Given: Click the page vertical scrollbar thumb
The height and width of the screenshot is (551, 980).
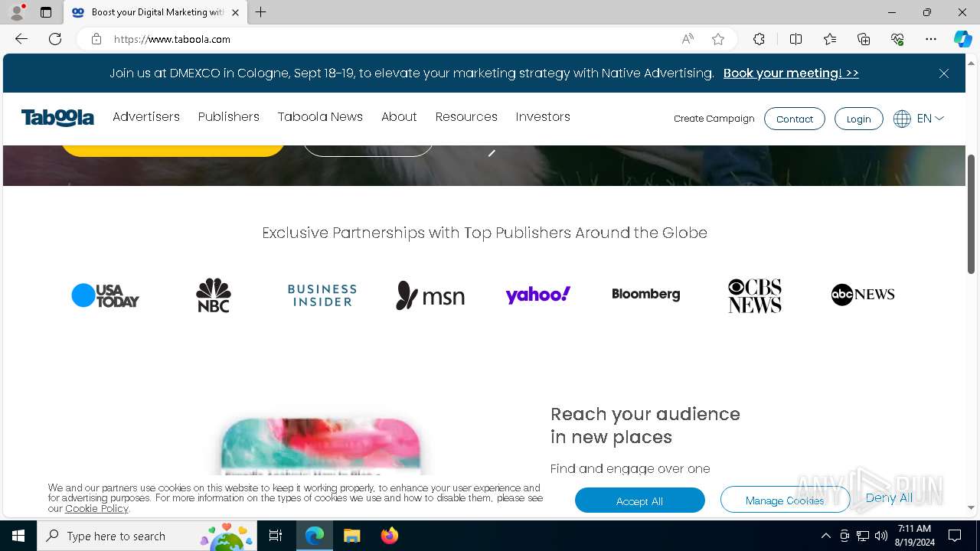Looking at the screenshot, I should (x=971, y=214).
